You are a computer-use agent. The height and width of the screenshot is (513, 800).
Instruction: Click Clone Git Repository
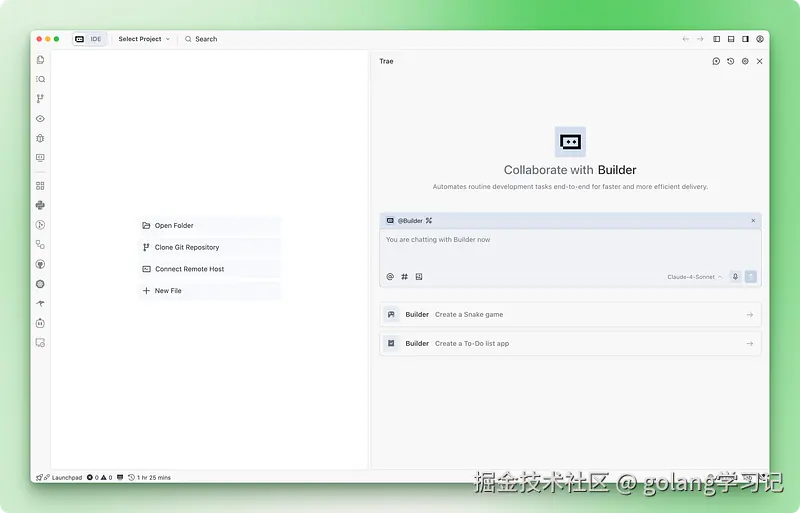[x=209, y=247]
